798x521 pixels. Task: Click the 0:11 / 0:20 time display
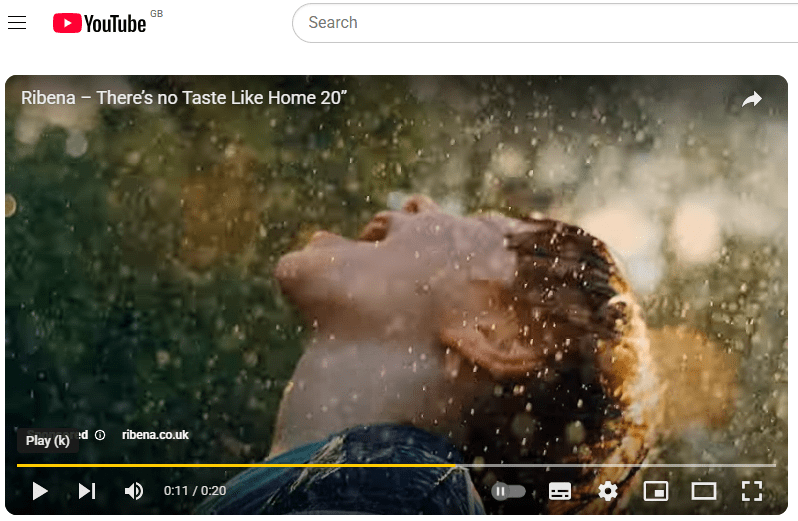click(x=195, y=491)
